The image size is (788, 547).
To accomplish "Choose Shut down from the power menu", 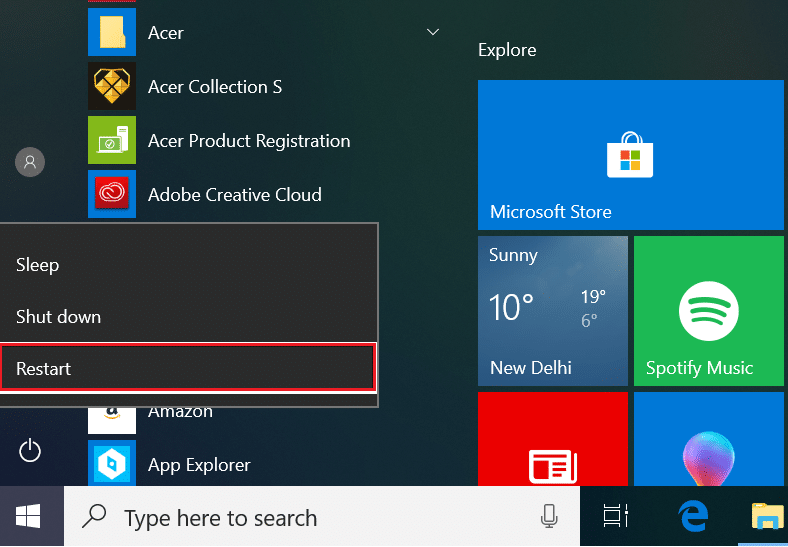I will point(58,317).
